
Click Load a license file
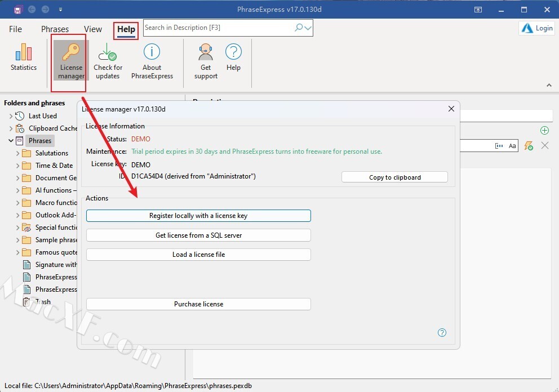pyautogui.click(x=198, y=255)
